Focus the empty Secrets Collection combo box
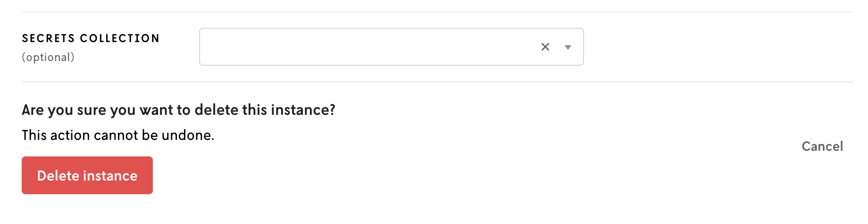The height and width of the screenshot is (224, 868). (368, 47)
